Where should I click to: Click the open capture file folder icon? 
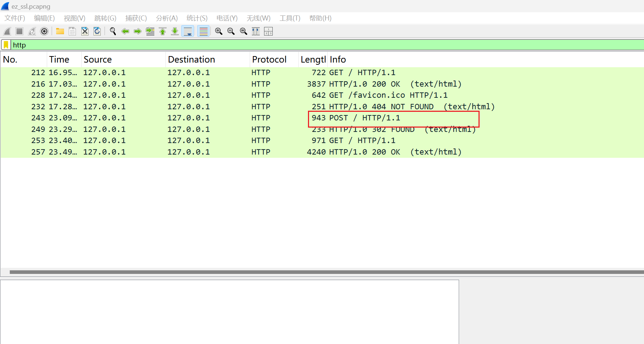pyautogui.click(x=60, y=32)
